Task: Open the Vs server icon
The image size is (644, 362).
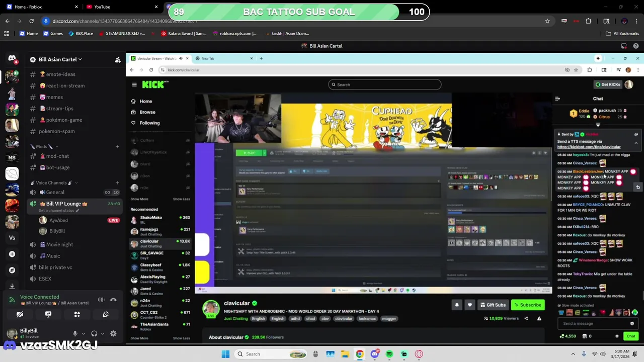Action: tap(12, 238)
